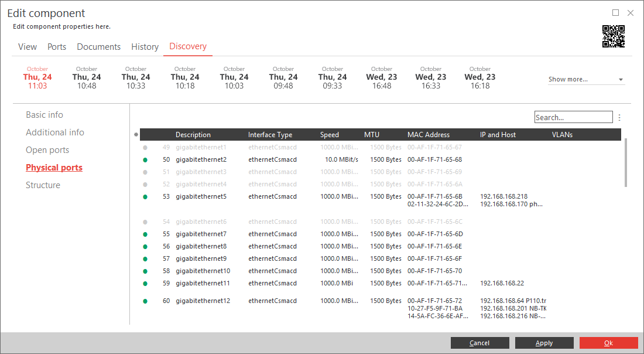
Task: Switch to the Ports tab
Action: click(57, 47)
